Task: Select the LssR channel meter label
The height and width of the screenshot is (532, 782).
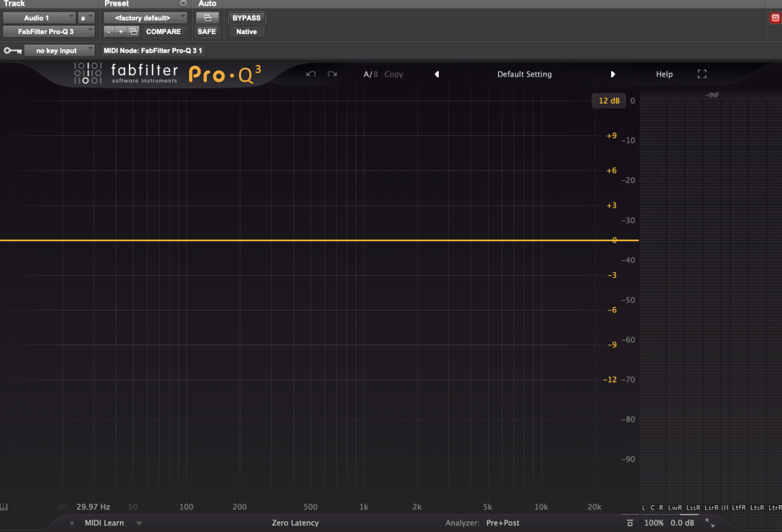Action: 693,507
